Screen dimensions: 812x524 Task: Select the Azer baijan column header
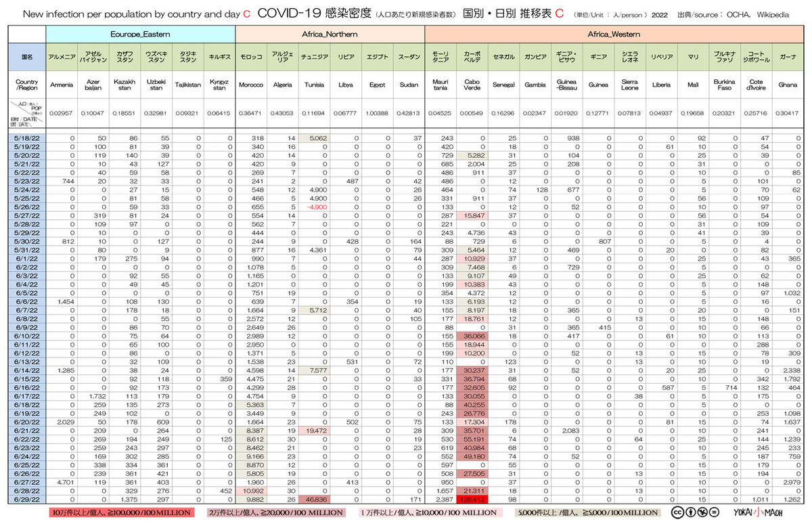[93, 85]
